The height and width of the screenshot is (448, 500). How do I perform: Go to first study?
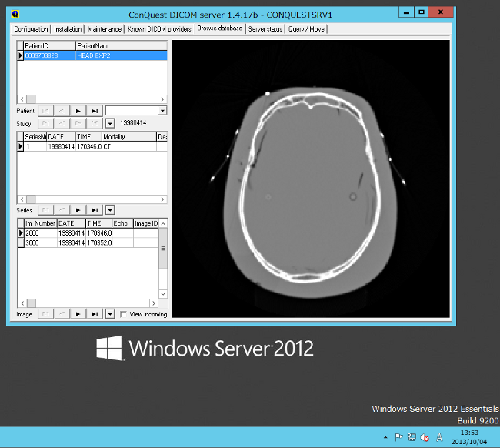45,123
